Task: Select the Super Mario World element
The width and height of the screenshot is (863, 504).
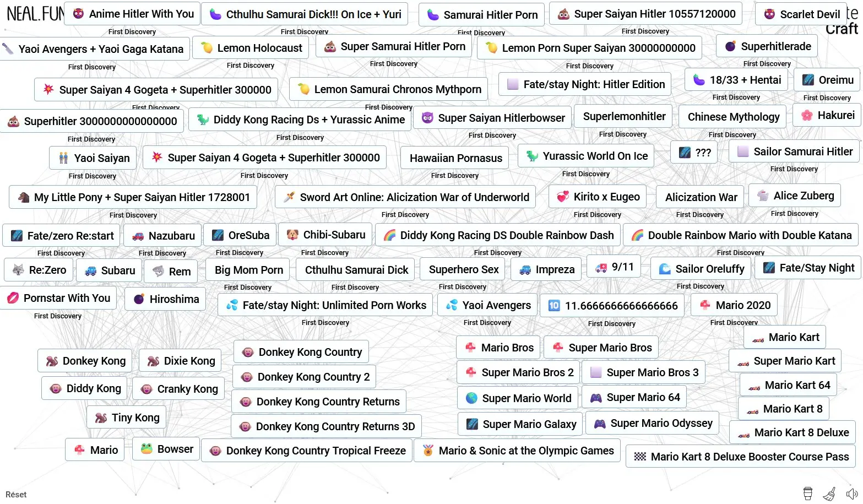Action: tap(518, 398)
